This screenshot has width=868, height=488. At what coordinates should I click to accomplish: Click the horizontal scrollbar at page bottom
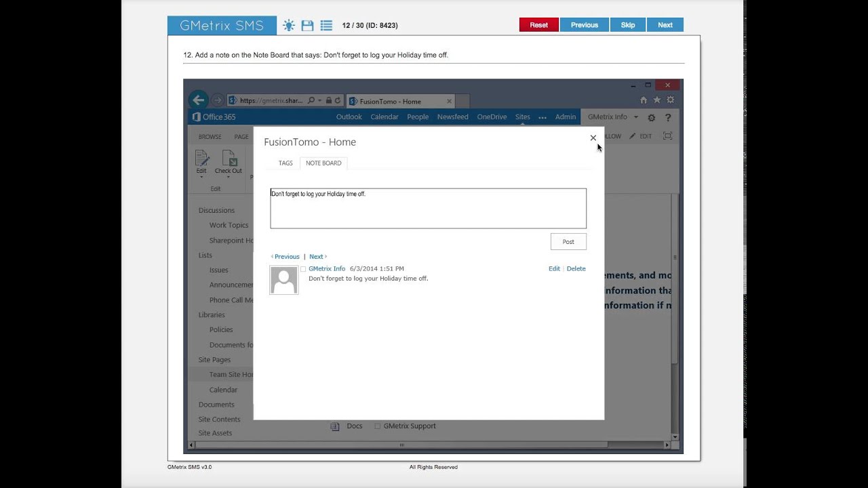click(401, 445)
